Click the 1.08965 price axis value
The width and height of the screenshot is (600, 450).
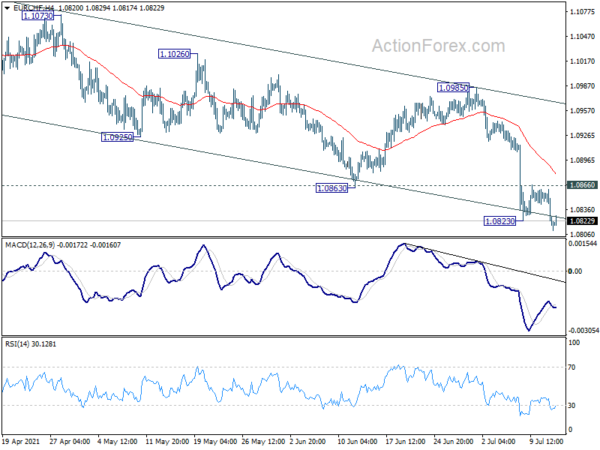coord(582,160)
